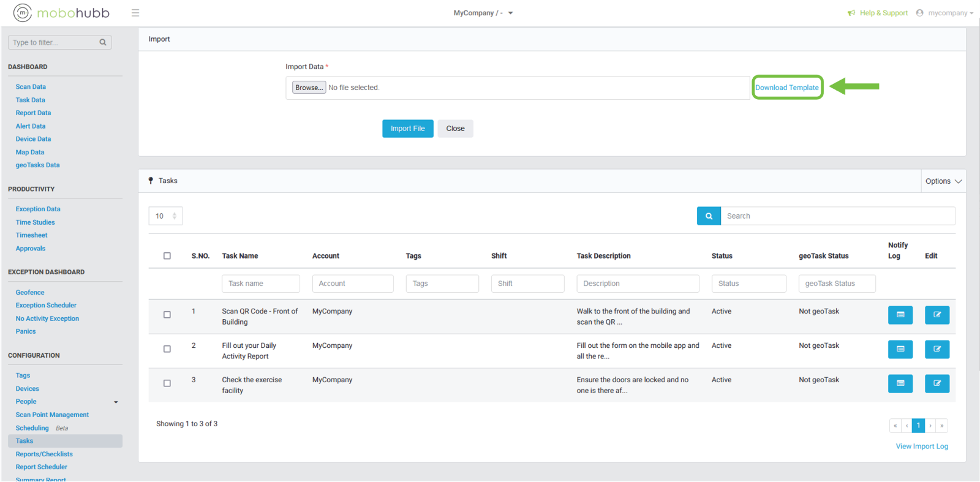Open the MyCompany account selector dropdown
Viewport: 980px width, 482px height.
(x=483, y=13)
